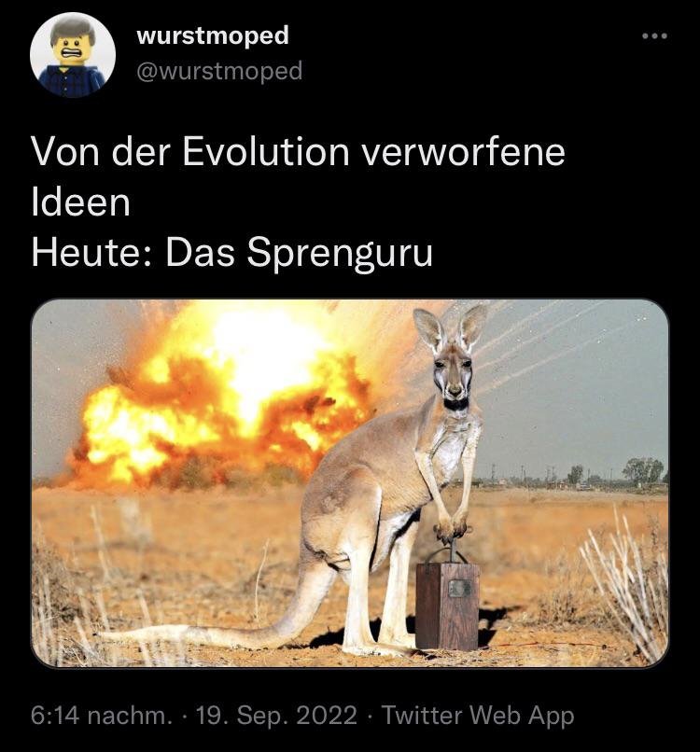The image size is (700, 752).
Task: Open the attached kangaroo explosion image
Action: point(350,483)
